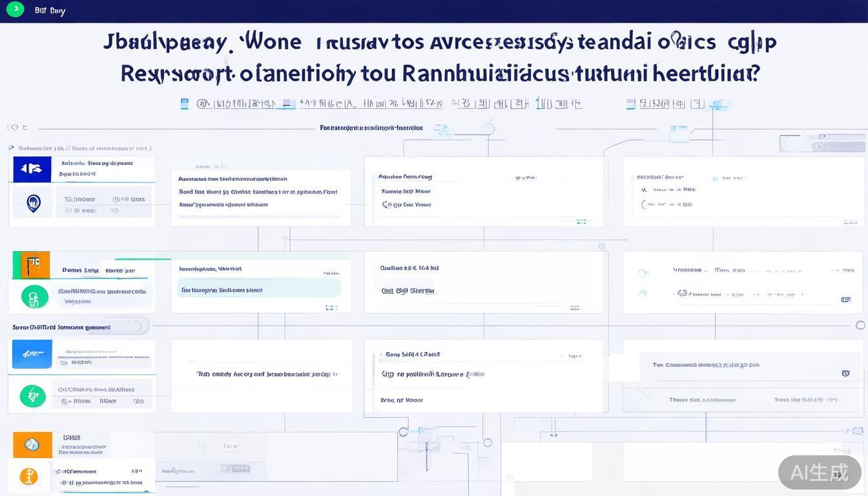The height and width of the screenshot is (496, 868).
Task: Select the 'Buf Bary' title in top bar
Action: 50,11
